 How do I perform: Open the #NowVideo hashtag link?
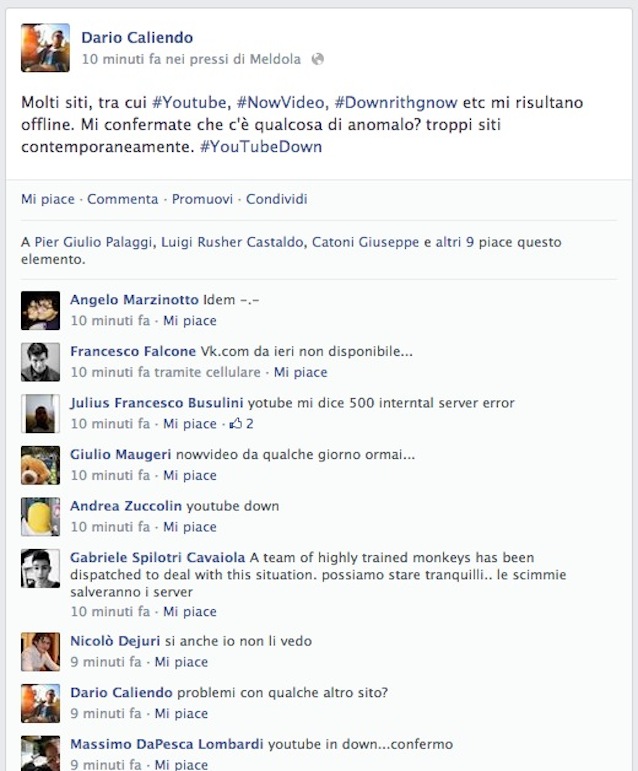click(281, 102)
